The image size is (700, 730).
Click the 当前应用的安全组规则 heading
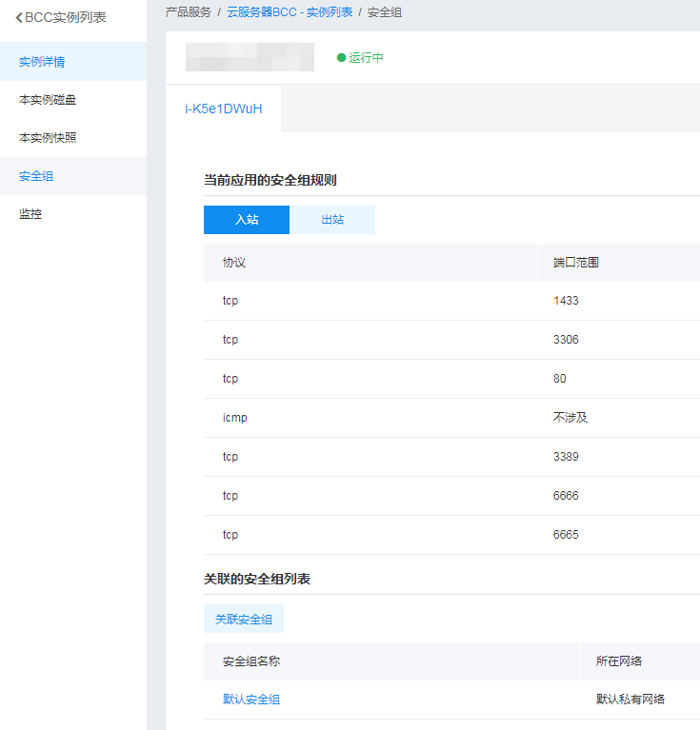click(270, 180)
